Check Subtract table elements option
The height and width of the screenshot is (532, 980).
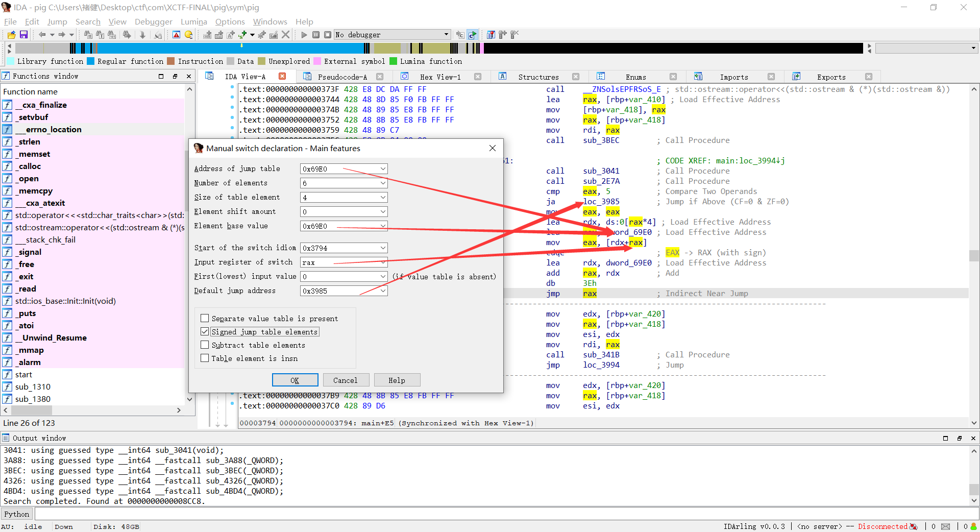(x=205, y=345)
